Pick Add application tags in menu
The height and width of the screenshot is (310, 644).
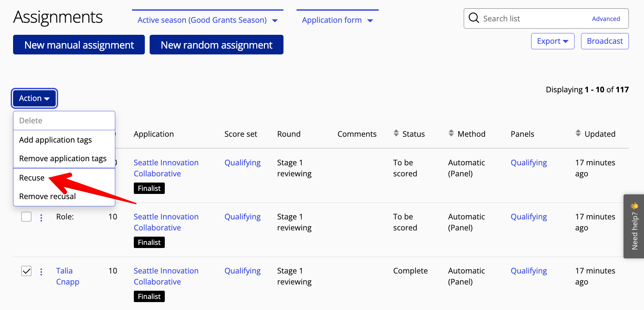pyautogui.click(x=55, y=140)
